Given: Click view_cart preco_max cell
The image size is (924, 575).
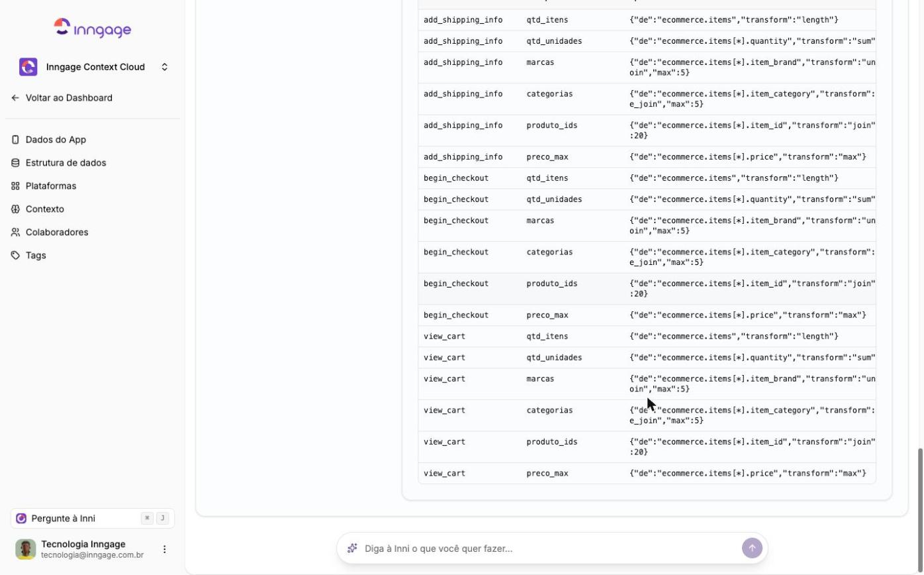Looking at the screenshot, I should coord(547,474).
